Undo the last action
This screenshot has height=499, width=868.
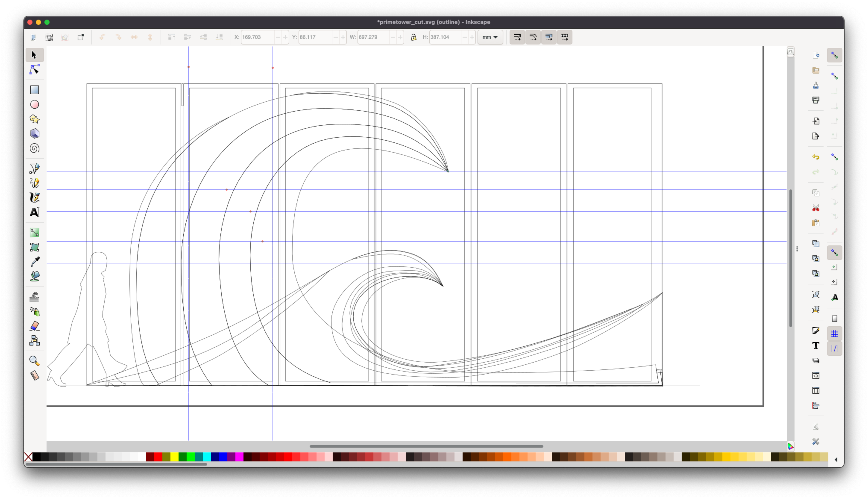click(x=816, y=157)
